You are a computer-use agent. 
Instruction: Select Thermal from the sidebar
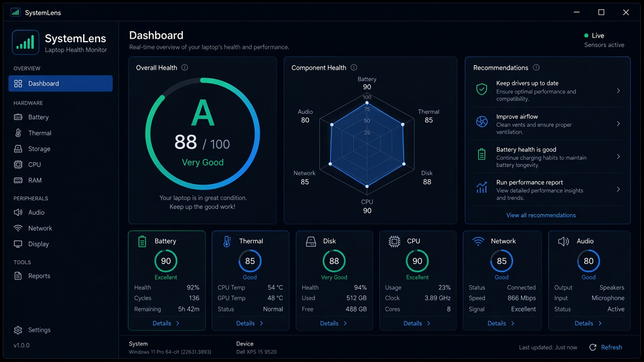click(60, 133)
